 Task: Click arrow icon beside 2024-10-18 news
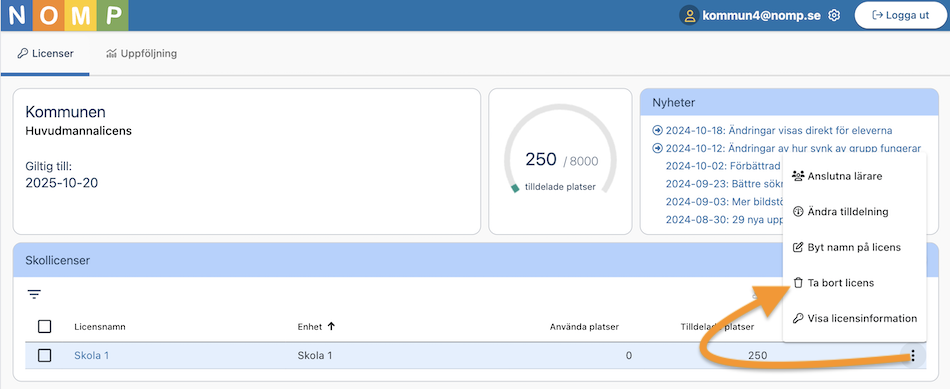pyautogui.click(x=657, y=130)
